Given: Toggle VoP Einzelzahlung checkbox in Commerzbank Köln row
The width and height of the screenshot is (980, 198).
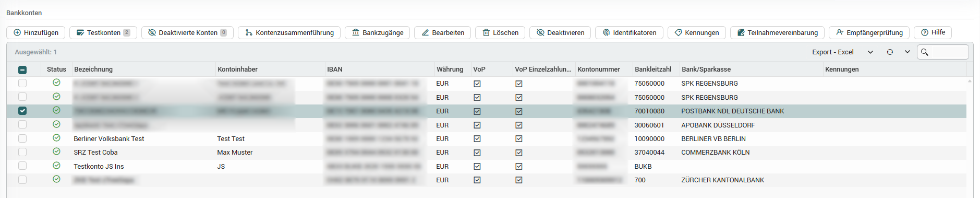Looking at the screenshot, I should (519, 153).
